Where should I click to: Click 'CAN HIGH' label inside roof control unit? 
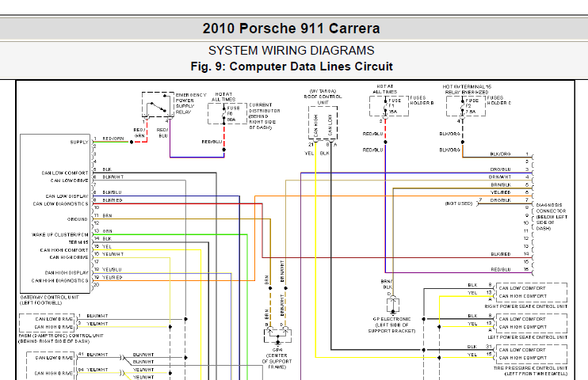(315, 126)
